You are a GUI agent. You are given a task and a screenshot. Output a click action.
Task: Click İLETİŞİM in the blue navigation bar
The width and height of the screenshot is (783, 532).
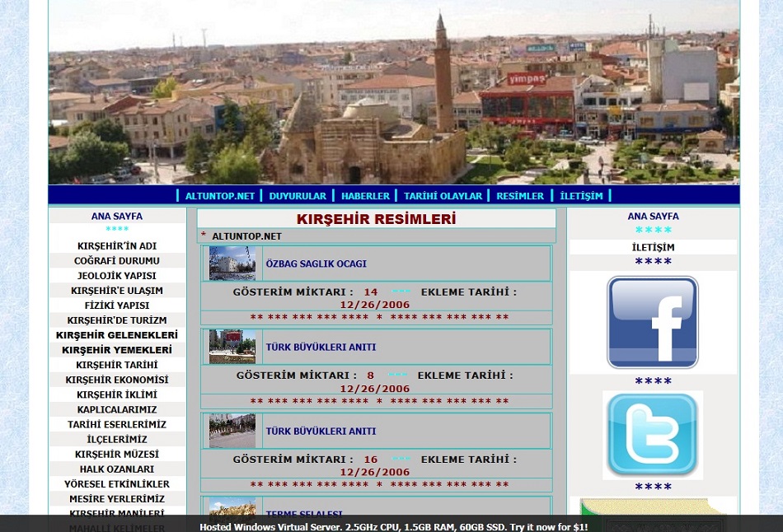(x=581, y=196)
